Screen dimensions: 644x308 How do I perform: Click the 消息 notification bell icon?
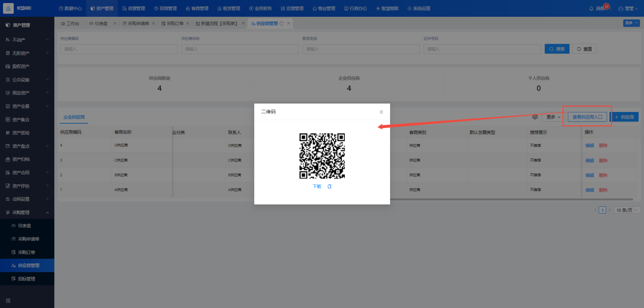click(x=591, y=9)
